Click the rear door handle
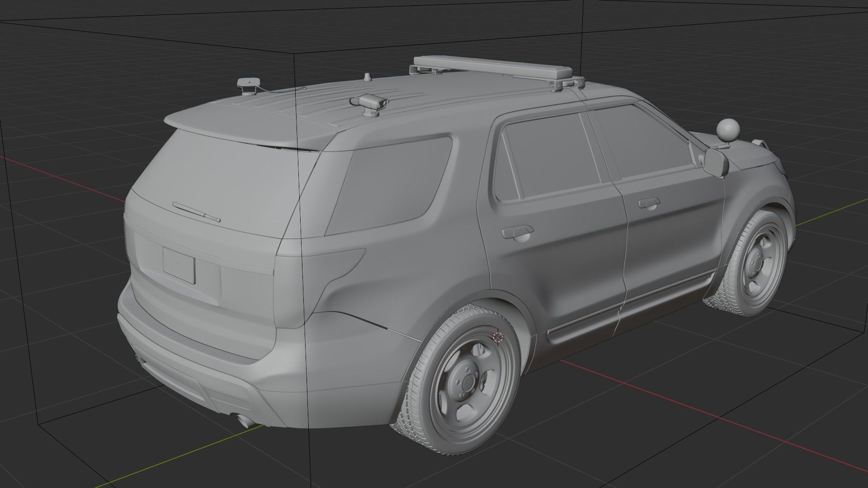Screen dimensions: 868x488 coord(518,232)
